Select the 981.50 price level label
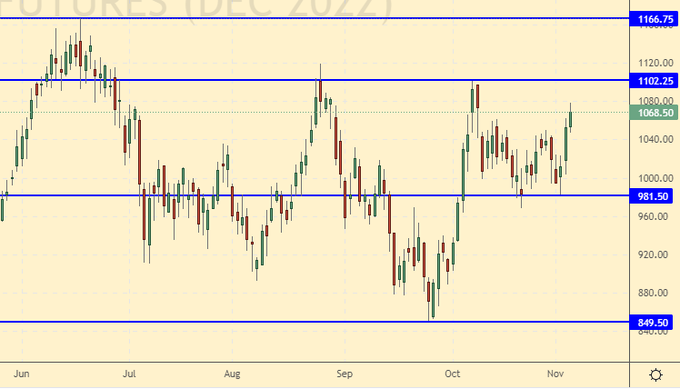This screenshot has height=389, width=680. click(652, 196)
